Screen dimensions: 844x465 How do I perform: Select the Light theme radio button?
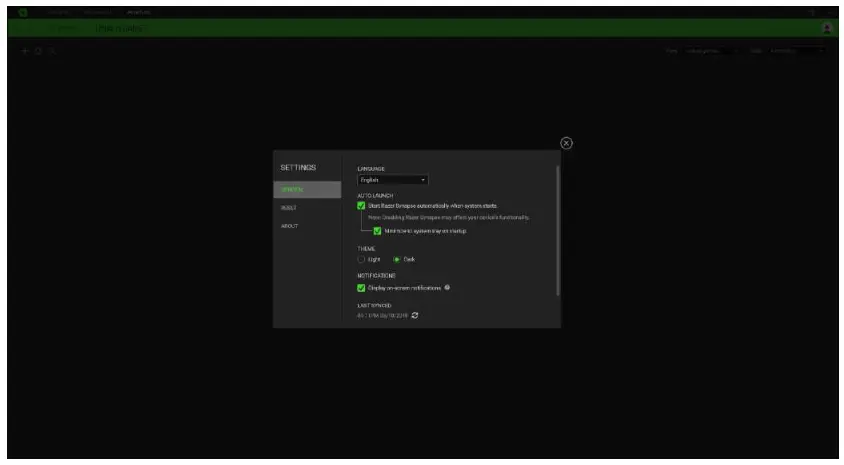click(361, 259)
